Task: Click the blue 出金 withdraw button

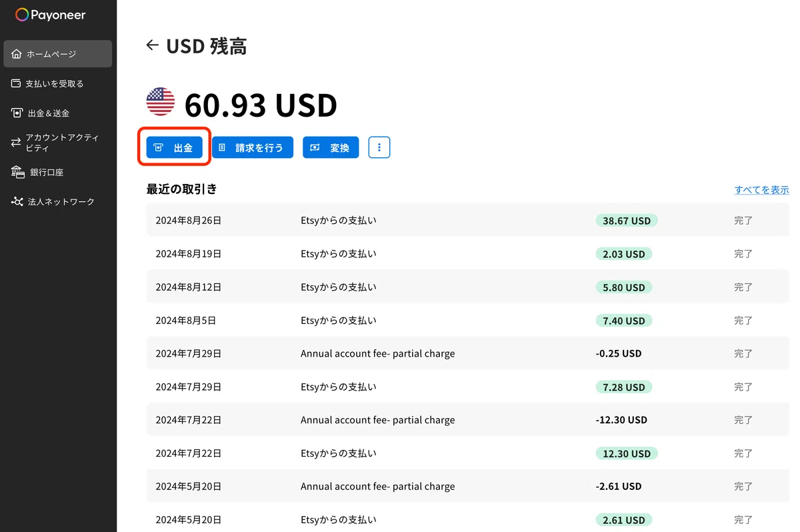Action: (x=175, y=147)
